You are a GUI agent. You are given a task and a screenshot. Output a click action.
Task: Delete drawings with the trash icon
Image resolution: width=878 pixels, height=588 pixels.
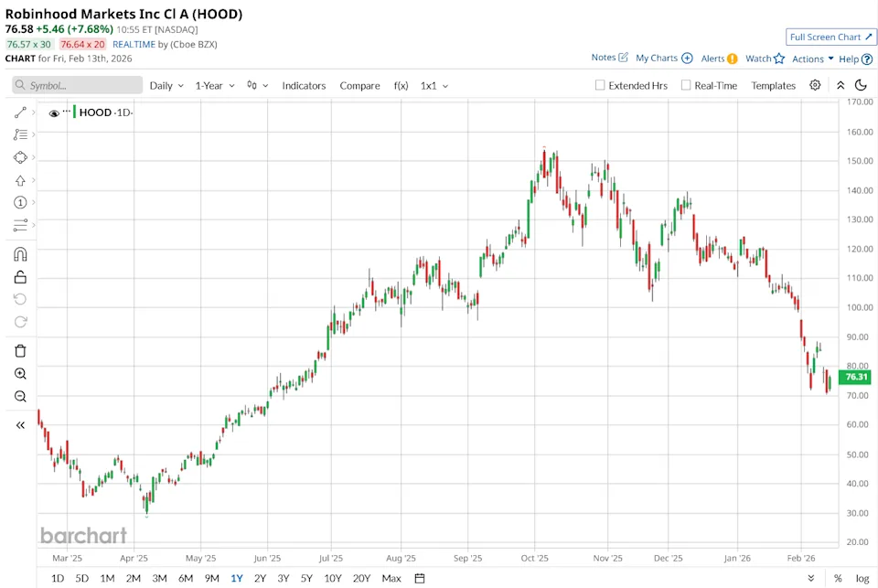20,351
